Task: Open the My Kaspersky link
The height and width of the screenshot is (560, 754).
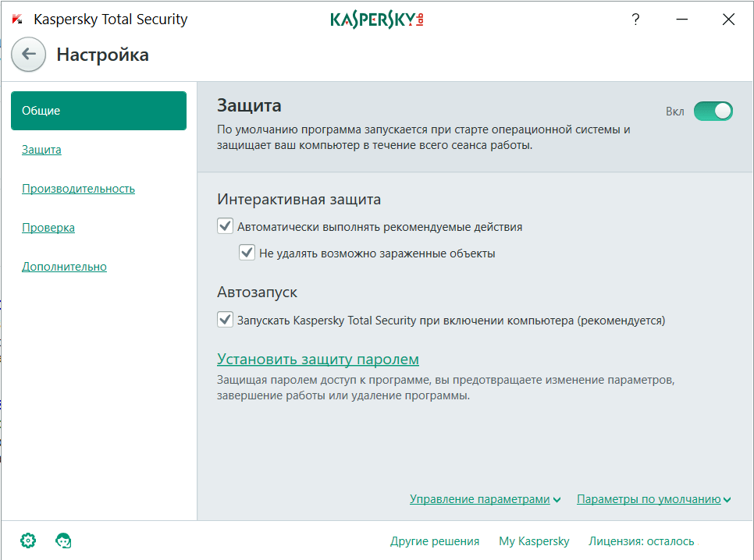Action: [x=534, y=541]
